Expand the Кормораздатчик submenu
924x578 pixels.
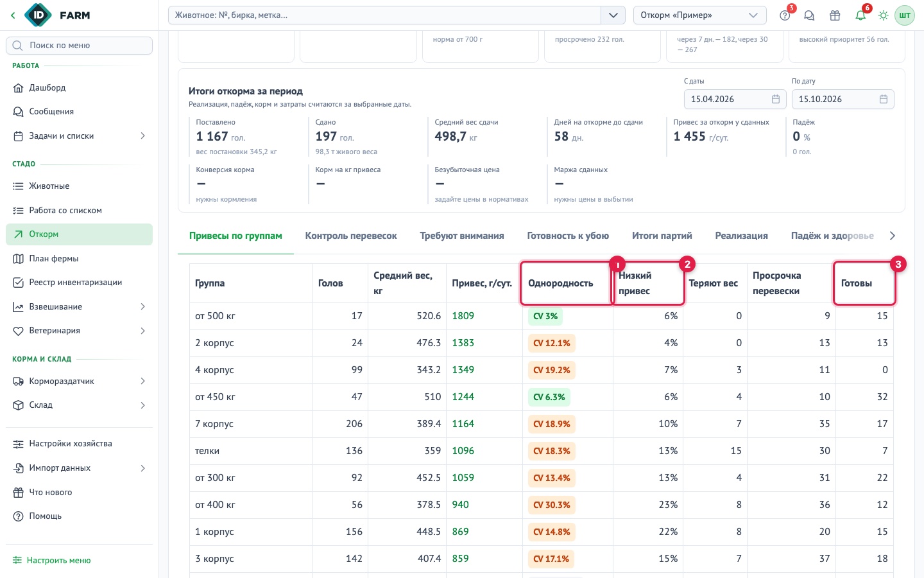(x=142, y=381)
